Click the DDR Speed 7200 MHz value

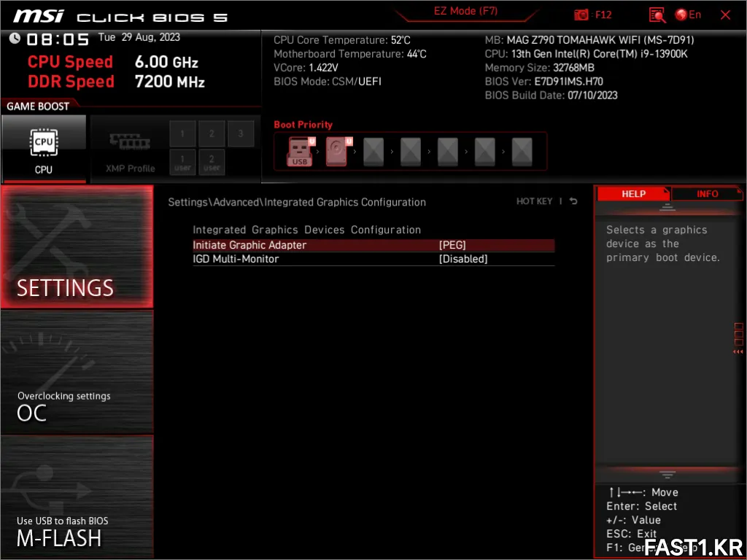coord(169,82)
